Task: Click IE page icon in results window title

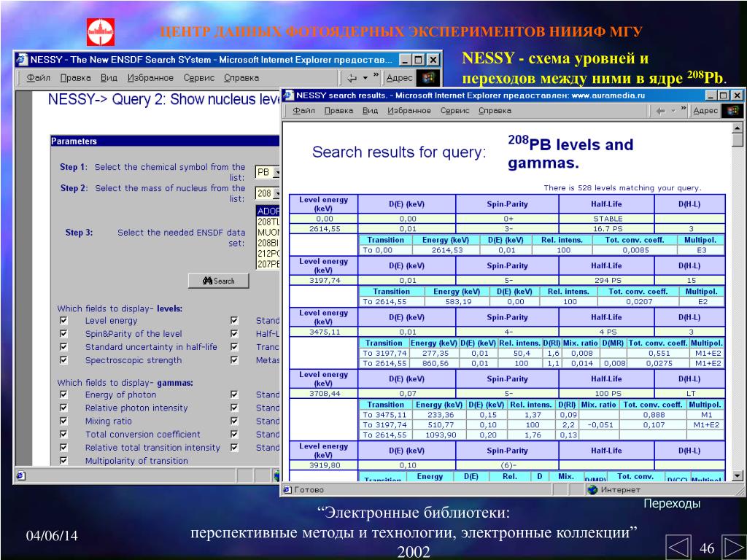Action: coord(287,96)
